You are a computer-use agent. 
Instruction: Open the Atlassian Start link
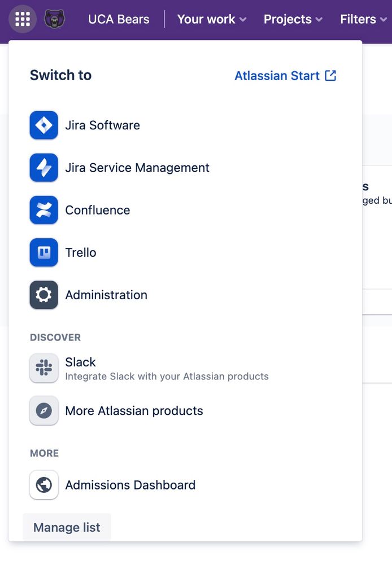pos(285,76)
